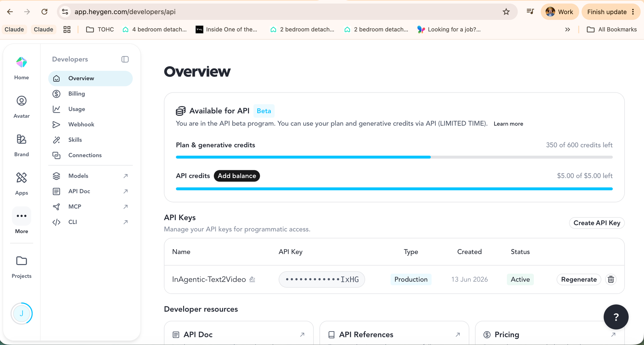
Task: Click the 13 Jun 2026 created date
Action: (x=469, y=279)
